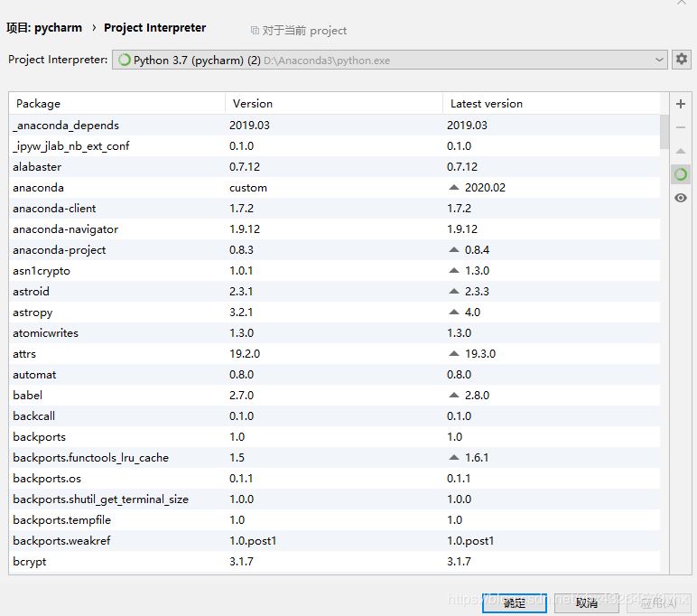Click the 项目: pycharm breadcrumb
Screen dimensions: 697x616
point(44,28)
